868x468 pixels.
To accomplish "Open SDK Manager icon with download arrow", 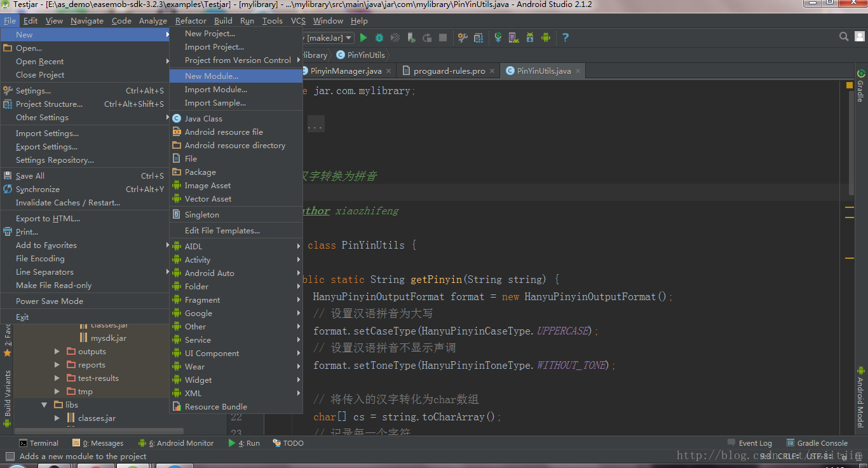I will coord(529,38).
